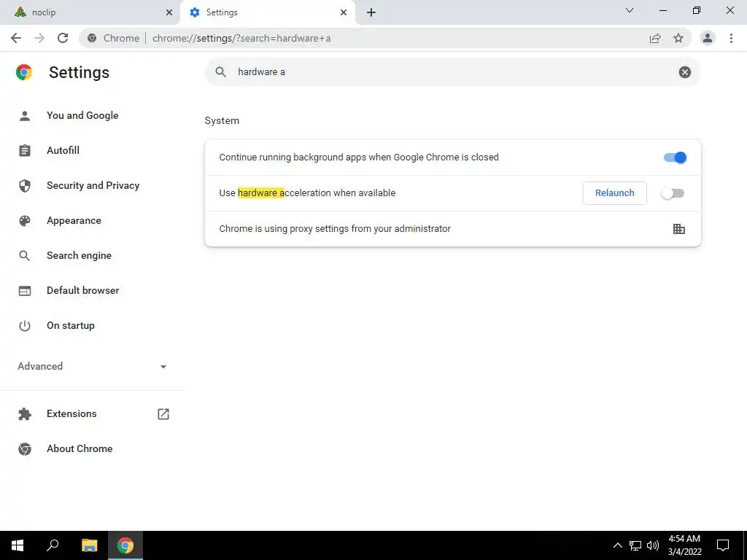Click the palette icon for Appearance
Screen dimensions: 747x560
click(x=25, y=220)
